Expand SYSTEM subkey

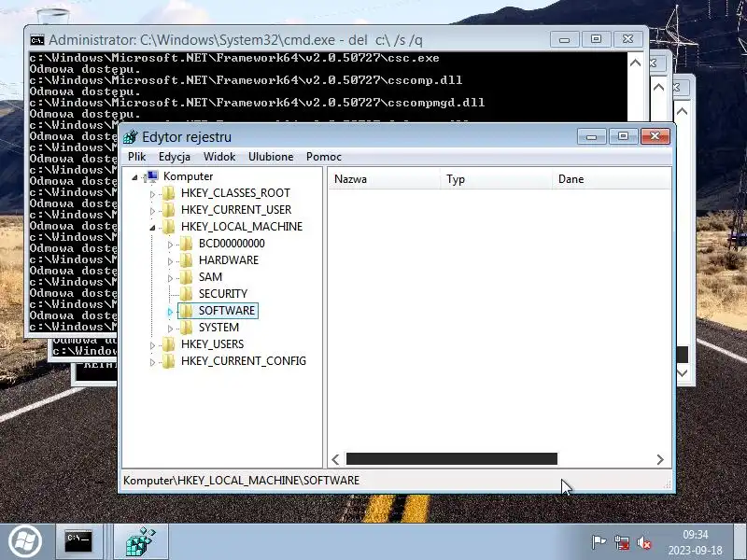(170, 329)
